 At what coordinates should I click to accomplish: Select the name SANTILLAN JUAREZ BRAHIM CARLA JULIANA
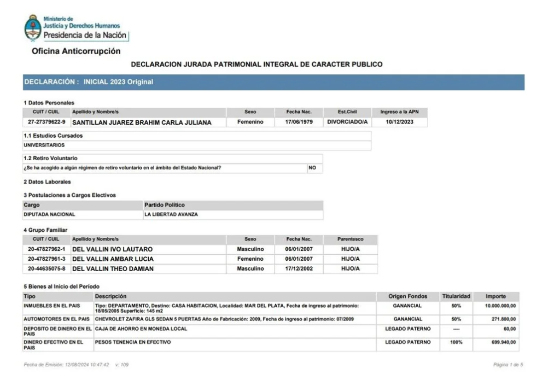[142, 122]
